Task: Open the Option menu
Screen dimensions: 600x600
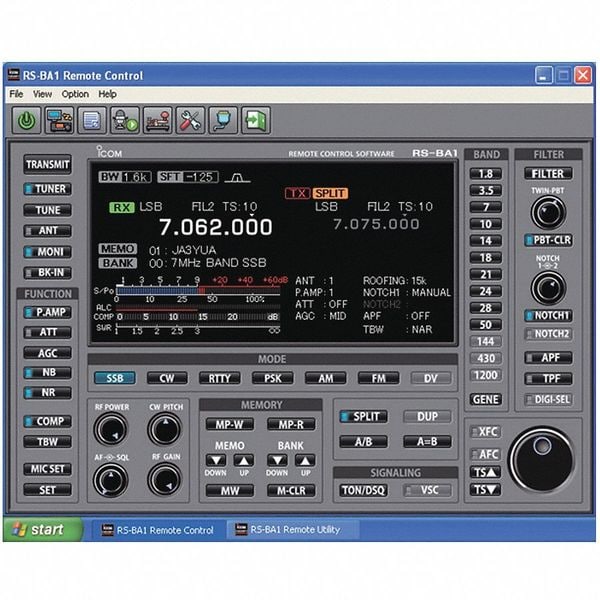Action: [x=75, y=94]
